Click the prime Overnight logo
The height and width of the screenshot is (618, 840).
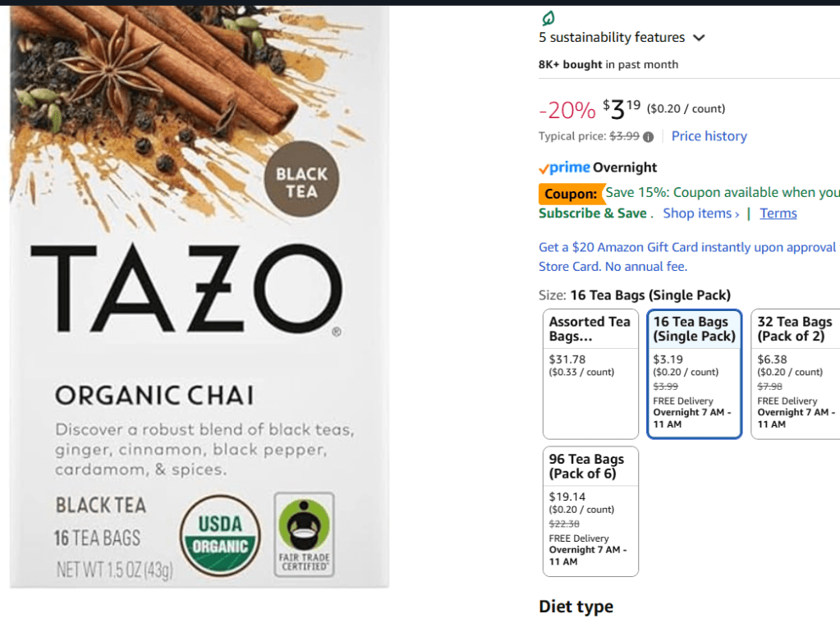coord(597,167)
